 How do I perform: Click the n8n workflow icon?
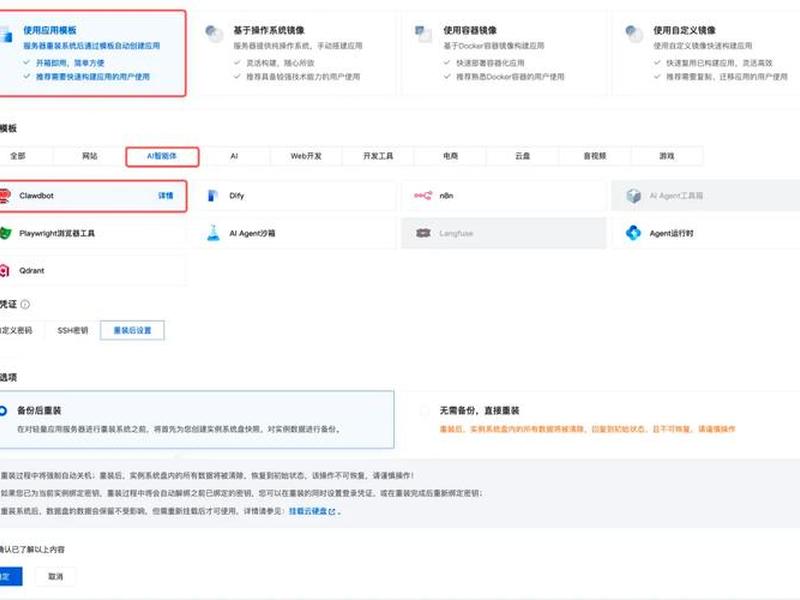[423, 196]
